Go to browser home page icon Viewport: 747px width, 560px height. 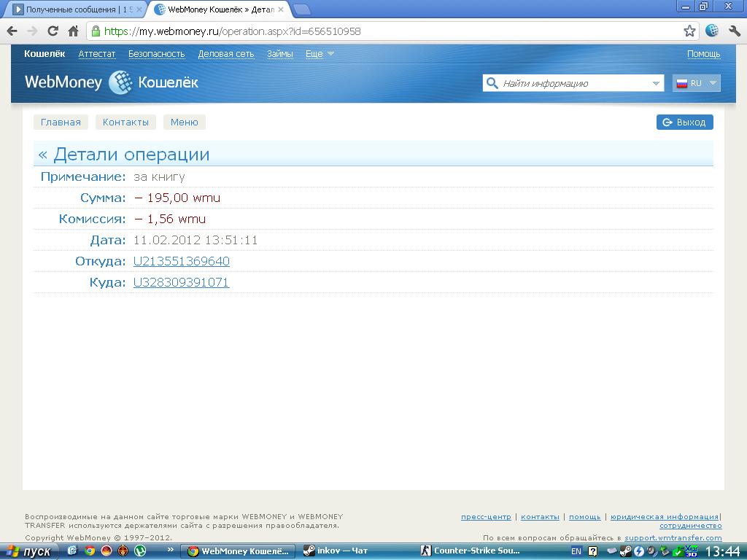click(x=73, y=31)
